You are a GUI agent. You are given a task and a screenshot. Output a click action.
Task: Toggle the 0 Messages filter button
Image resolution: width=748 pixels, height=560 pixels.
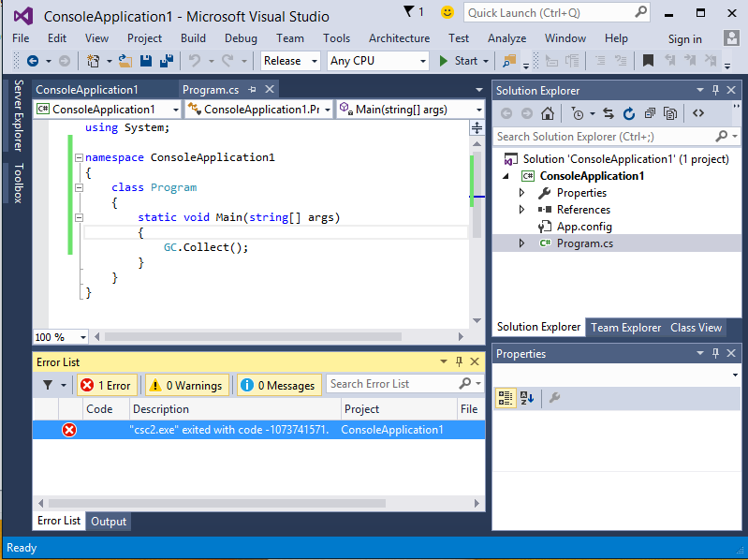279,386
